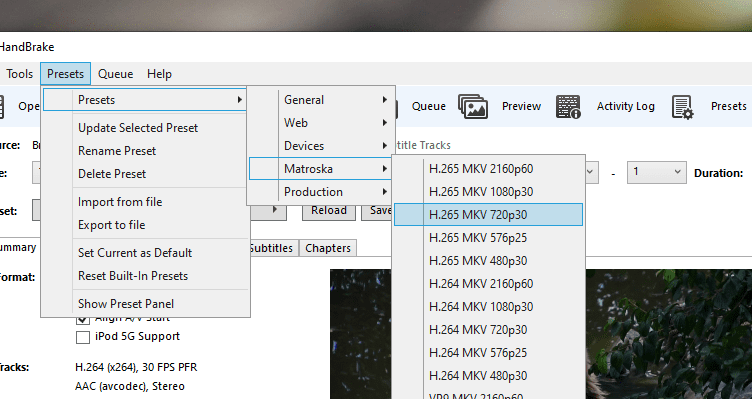Select H.265 MKV 1080p30 preset
752x399 pixels.
(x=488, y=192)
